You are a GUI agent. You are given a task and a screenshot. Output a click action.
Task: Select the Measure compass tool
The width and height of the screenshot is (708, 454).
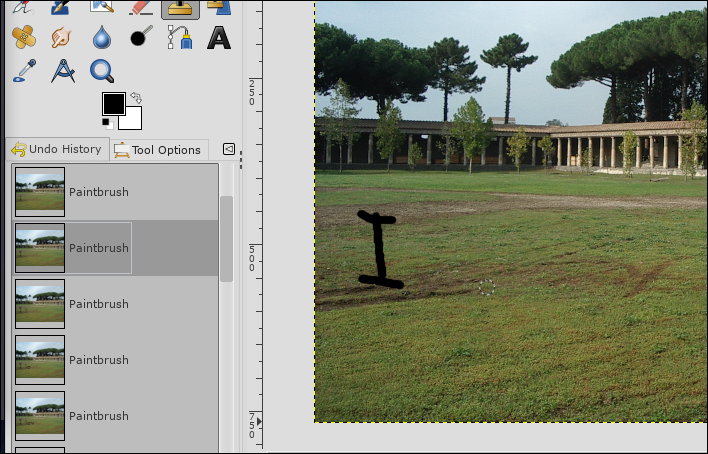[x=63, y=71]
